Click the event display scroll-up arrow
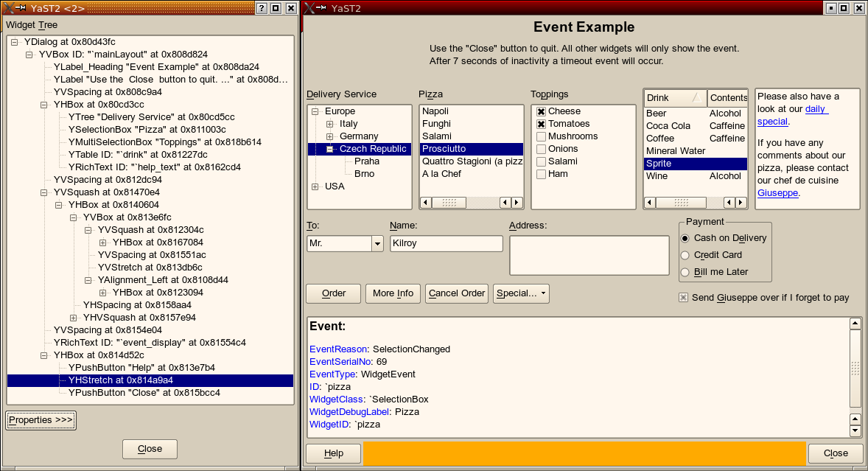 click(855, 324)
